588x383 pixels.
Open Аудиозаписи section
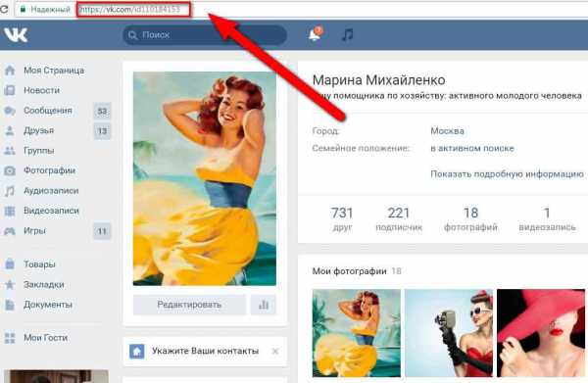click(51, 191)
